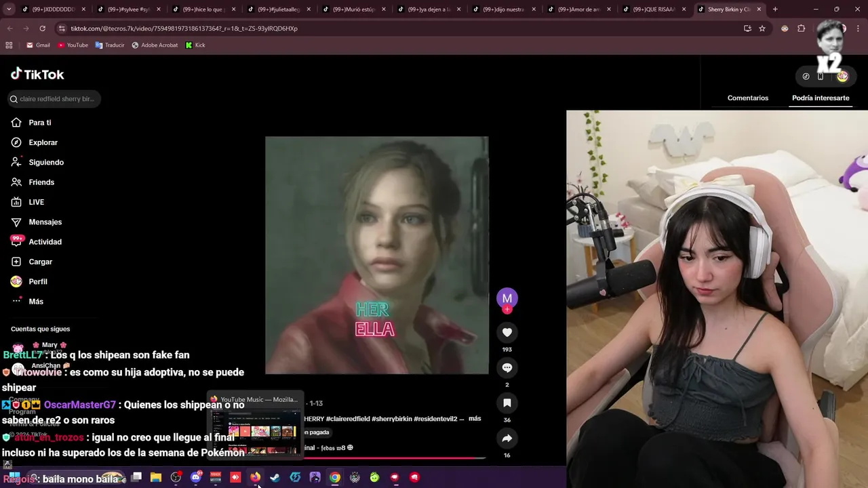Image resolution: width=868 pixels, height=488 pixels.
Task: Click the TikTok coins icon in top pill
Action: [x=806, y=77]
